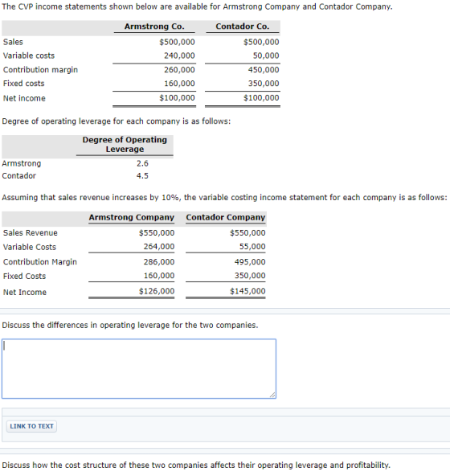Click the Armstrong Company header in third table

[132, 217]
